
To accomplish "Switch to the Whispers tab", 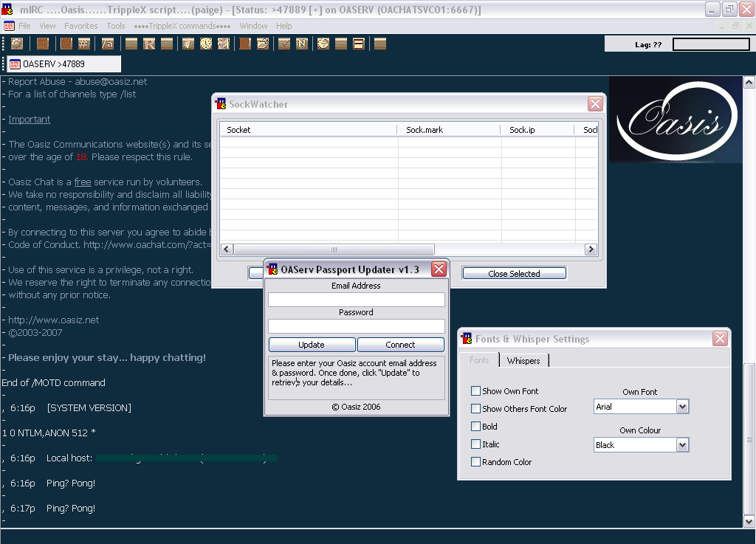I will coord(523,360).
